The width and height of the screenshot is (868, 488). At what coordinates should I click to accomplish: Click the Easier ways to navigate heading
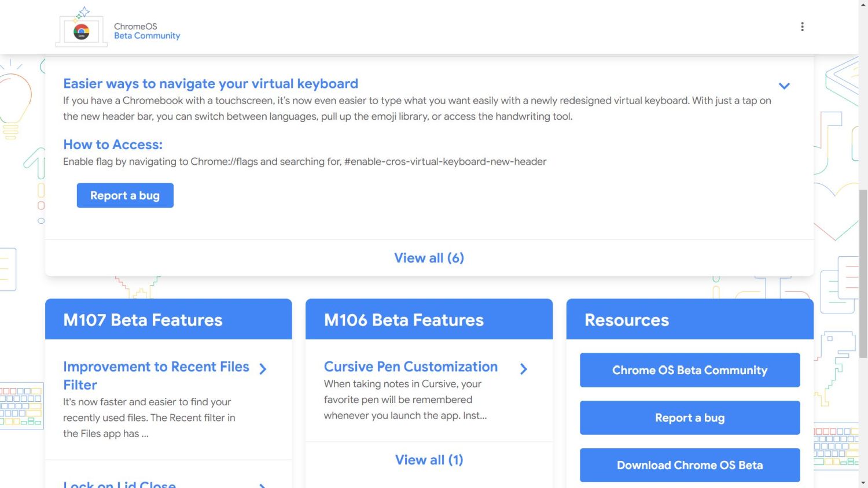tap(211, 84)
